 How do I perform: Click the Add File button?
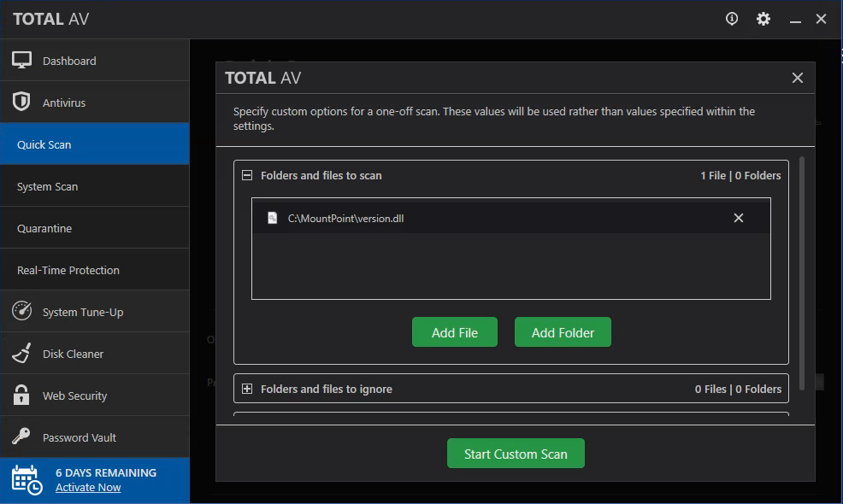pyautogui.click(x=455, y=332)
